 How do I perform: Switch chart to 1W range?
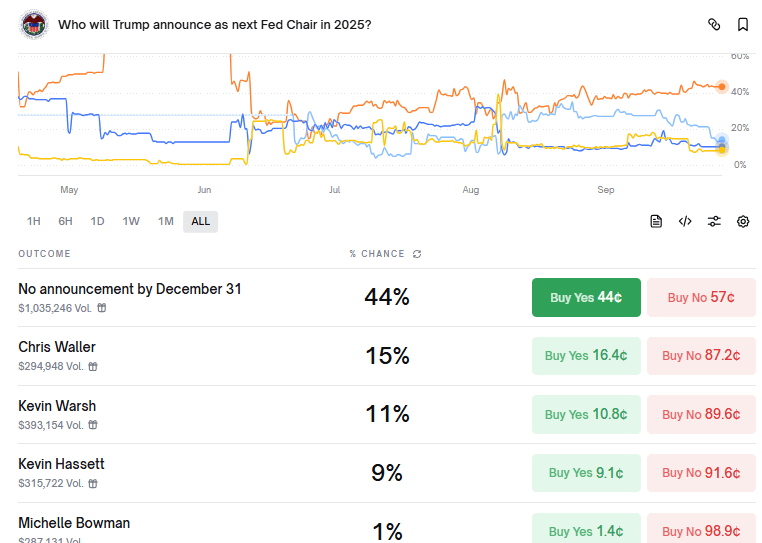click(131, 221)
